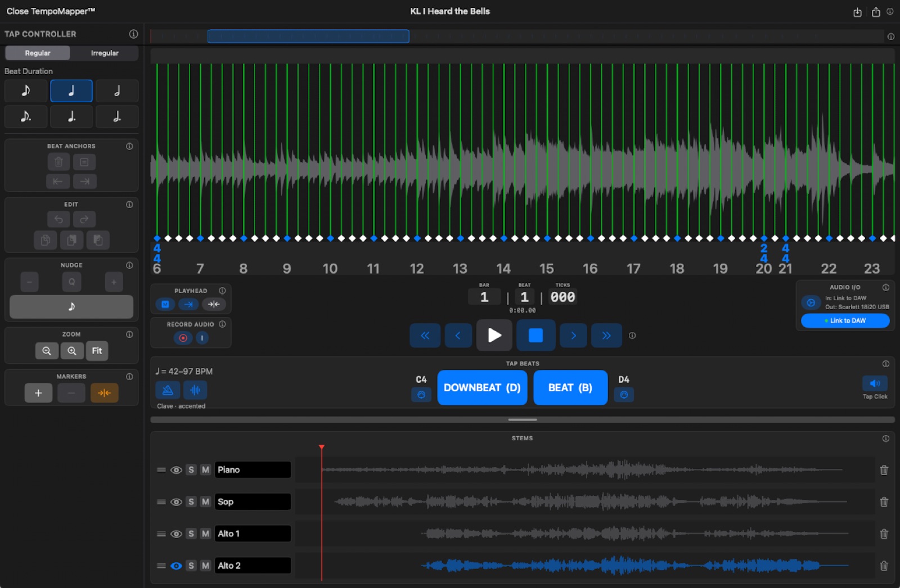Viewport: 900px width, 588px height.
Task: Click the first clipboard icon in Edit
Action: [x=45, y=240]
